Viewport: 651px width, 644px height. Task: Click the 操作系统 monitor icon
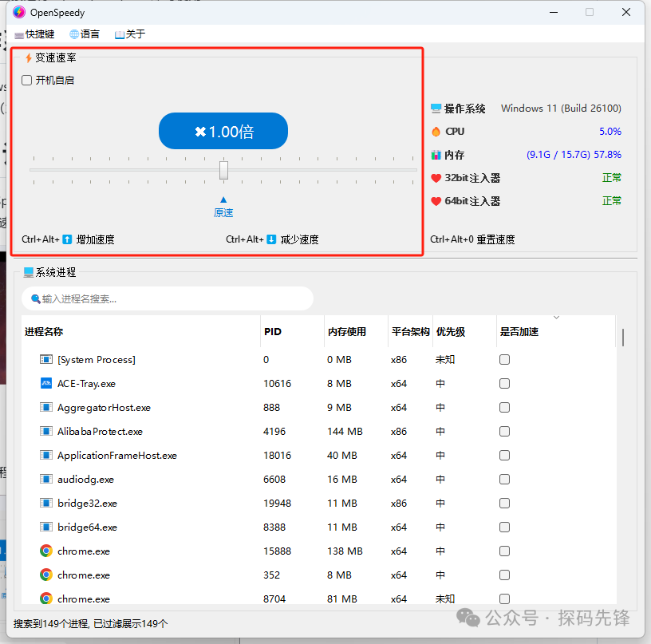click(x=436, y=109)
